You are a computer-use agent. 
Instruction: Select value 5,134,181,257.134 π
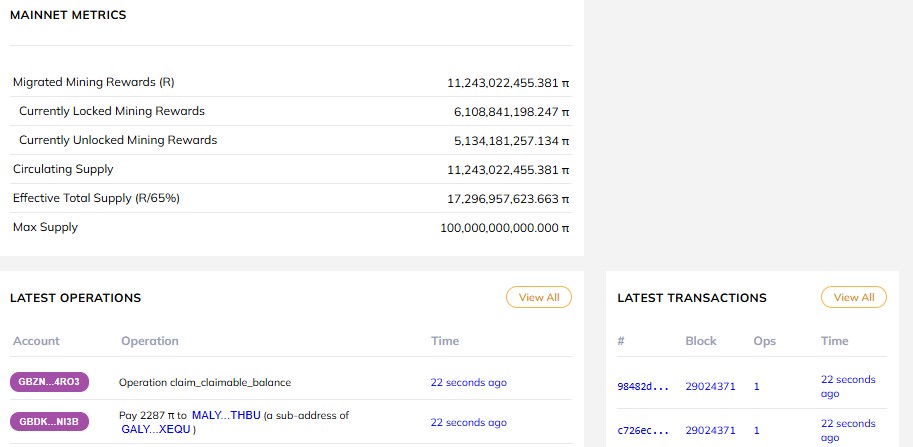click(x=511, y=141)
